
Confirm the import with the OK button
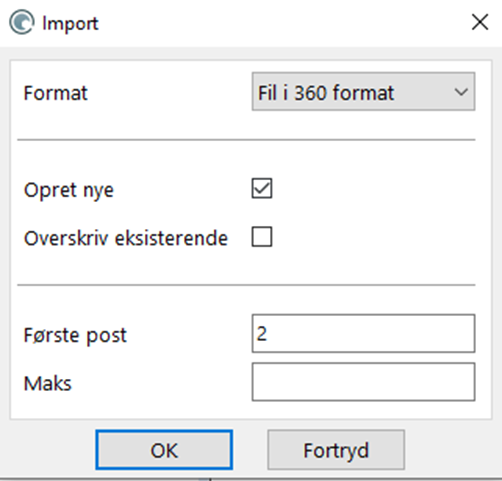(164, 450)
